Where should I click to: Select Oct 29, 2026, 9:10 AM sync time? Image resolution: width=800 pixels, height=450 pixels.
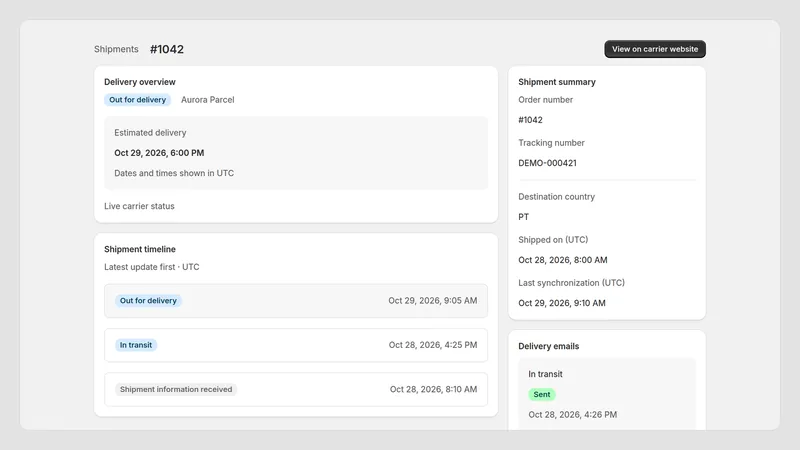pos(562,303)
